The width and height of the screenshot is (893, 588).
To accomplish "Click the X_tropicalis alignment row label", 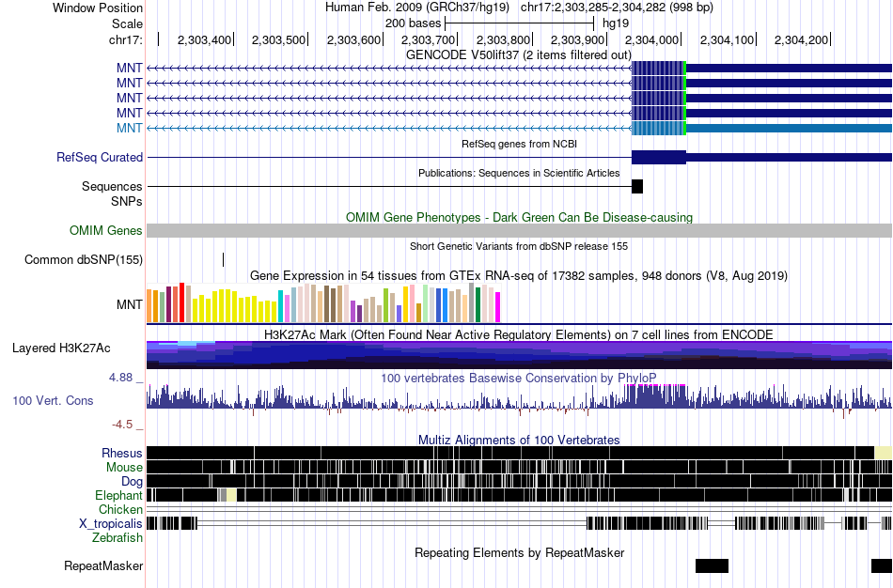I will [111, 524].
